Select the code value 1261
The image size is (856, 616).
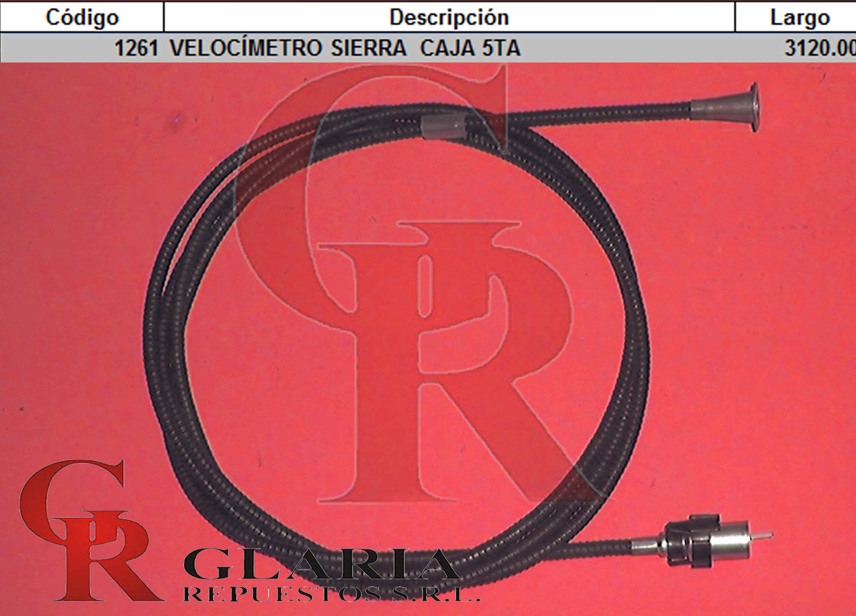136,48
